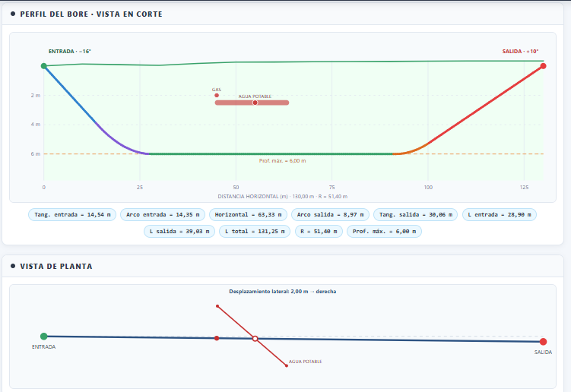Click the red exit tangent segment

pos(484,106)
